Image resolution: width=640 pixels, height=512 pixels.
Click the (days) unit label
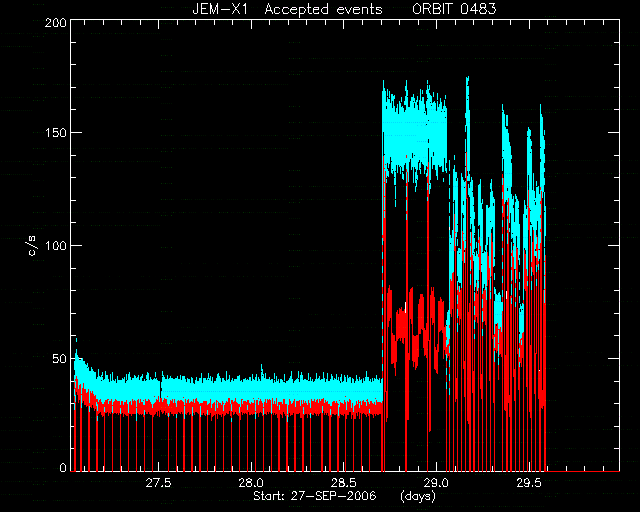tap(418, 496)
